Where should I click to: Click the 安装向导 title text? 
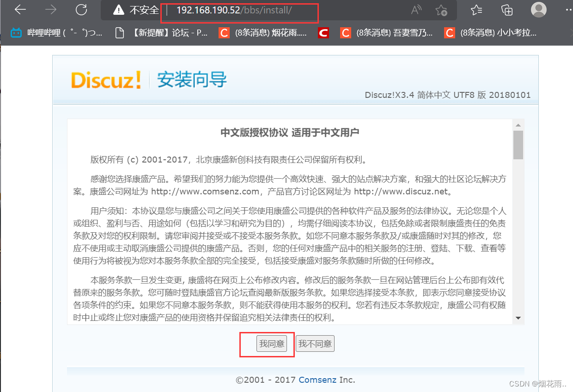coord(192,79)
